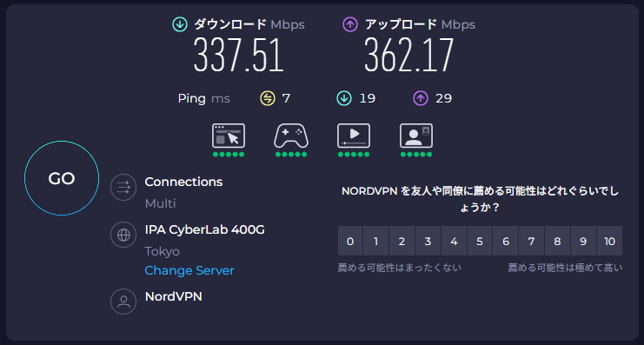
Task: Start the speed test with GO
Action: [x=62, y=178]
